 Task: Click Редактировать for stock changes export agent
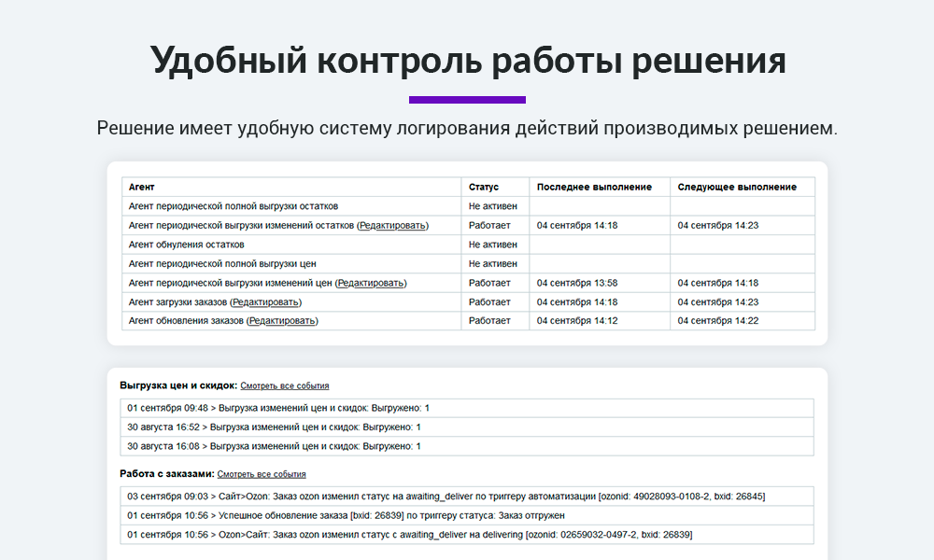pos(392,225)
